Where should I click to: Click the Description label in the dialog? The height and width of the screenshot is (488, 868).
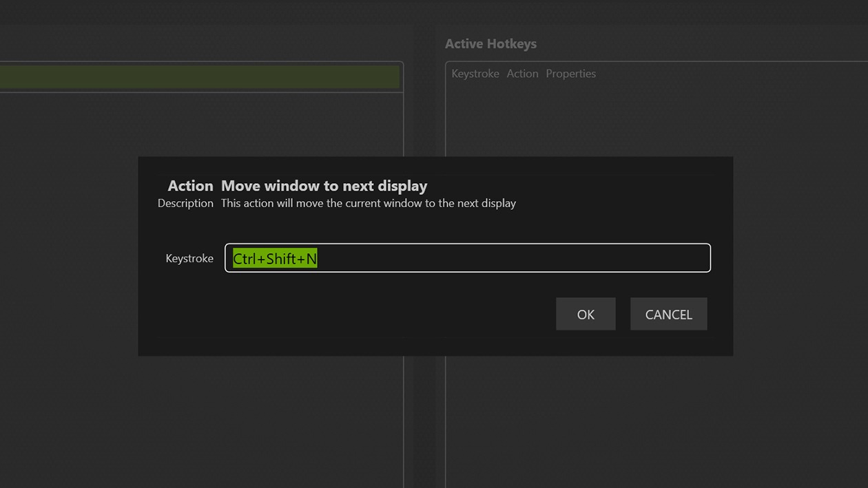click(185, 203)
